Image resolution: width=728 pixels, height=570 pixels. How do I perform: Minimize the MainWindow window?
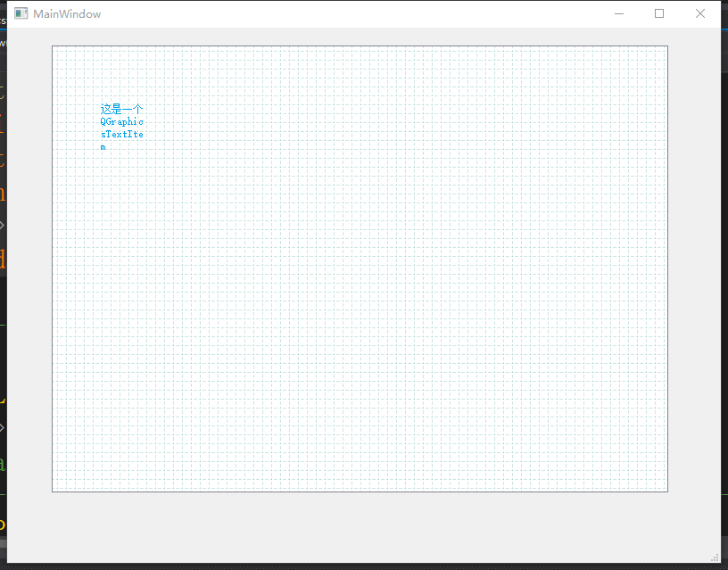pos(619,13)
